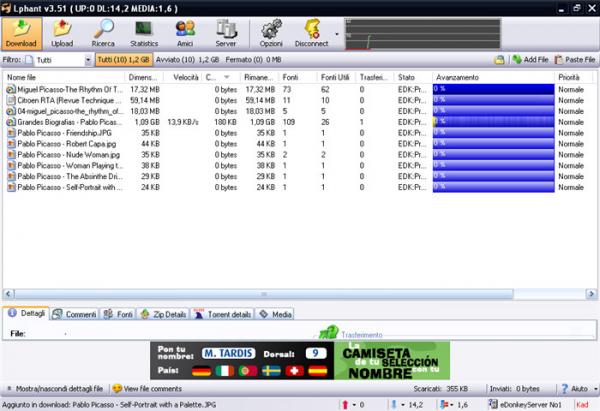
Task: Click the horizontal scrollbar thumb of the file list
Action: click(x=264, y=294)
